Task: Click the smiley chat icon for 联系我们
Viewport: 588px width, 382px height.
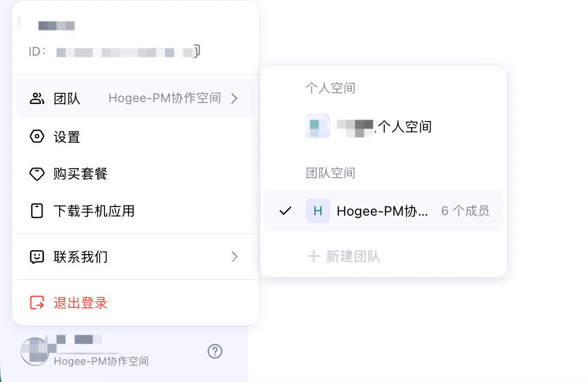Action: (x=37, y=257)
